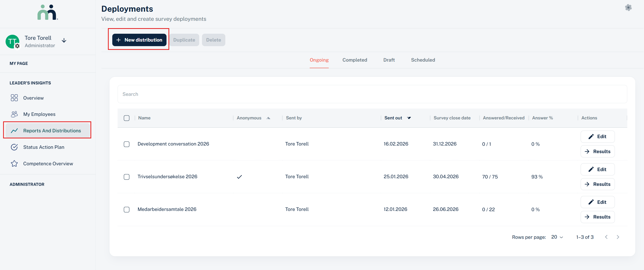The width and height of the screenshot is (644, 270).
Task: Click the Search input field
Action: pos(372,94)
